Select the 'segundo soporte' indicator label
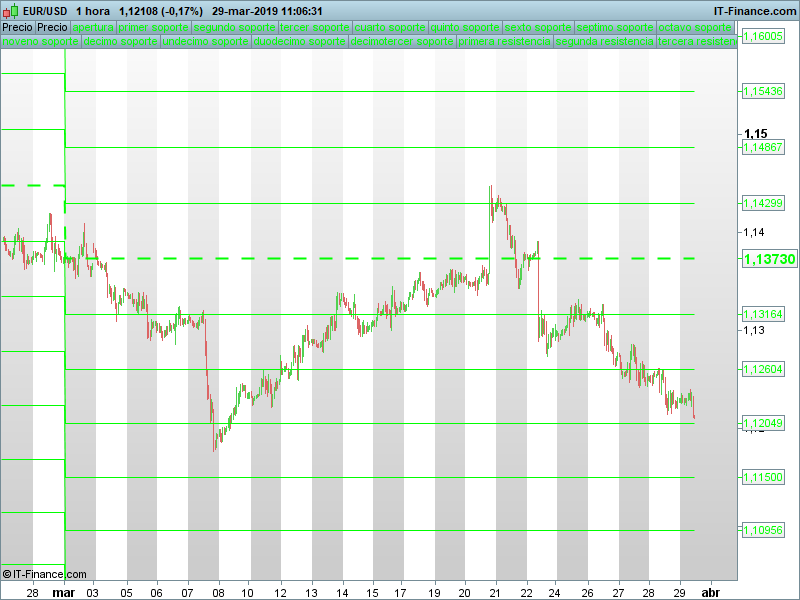The image size is (800, 600). pyautogui.click(x=234, y=27)
